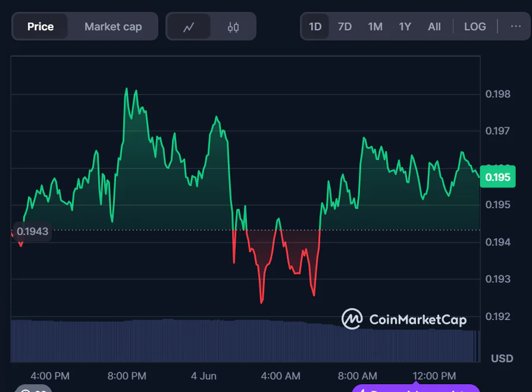
Task: Click the 0.1943 opening price label
Action: (32, 231)
